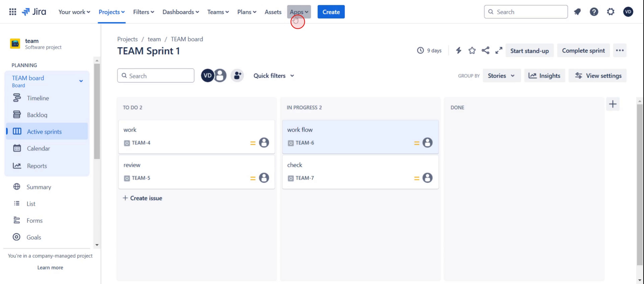Add a new column with the plus icon
Screen dimensions: 644x284
coord(613,104)
